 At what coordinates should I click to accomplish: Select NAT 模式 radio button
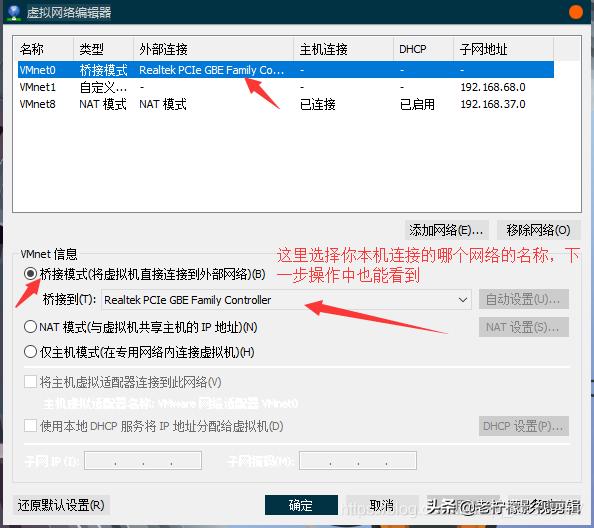(x=30, y=326)
